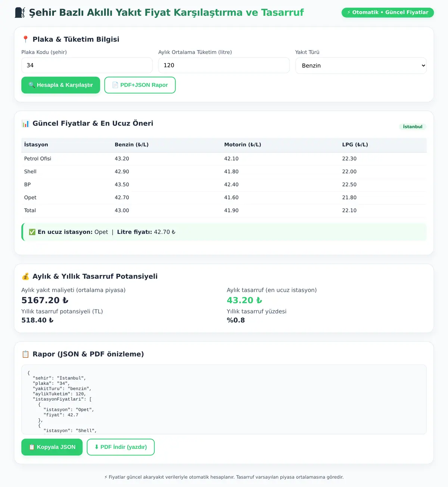Click the En ucuz istasyon recommendation banner
This screenshot has height=487, width=448.
(224, 232)
